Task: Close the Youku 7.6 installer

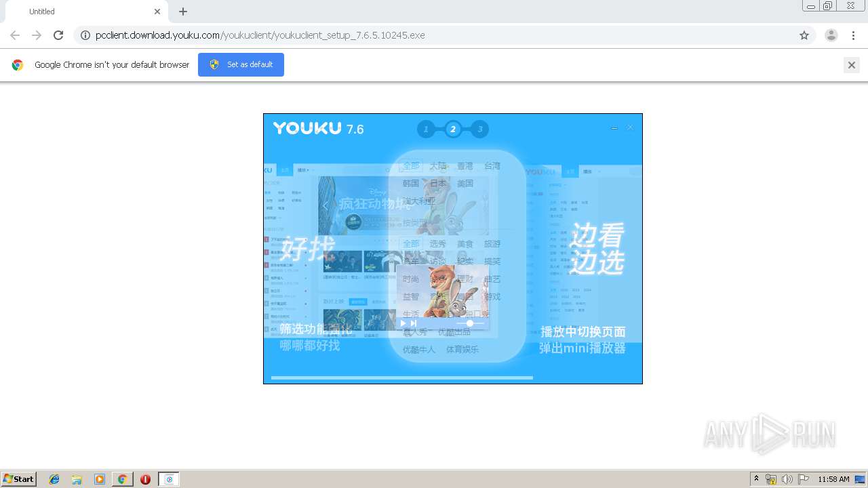Action: pos(630,127)
